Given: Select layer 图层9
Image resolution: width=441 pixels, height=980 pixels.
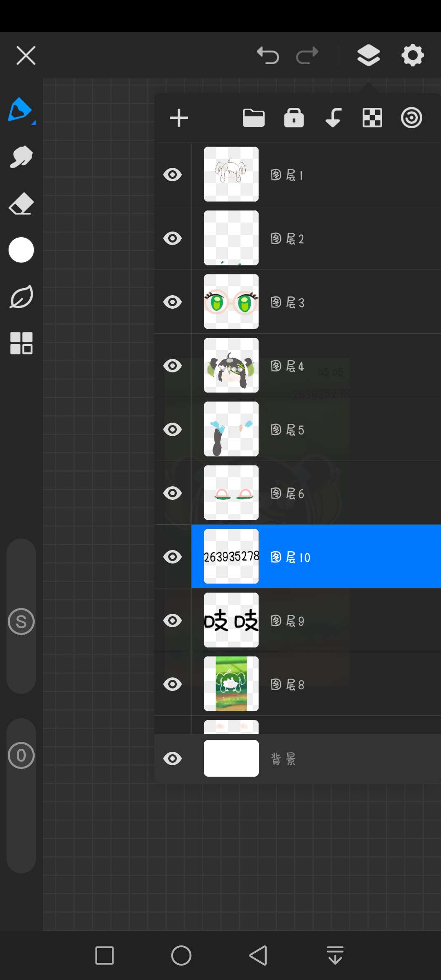Looking at the screenshot, I should (327, 621).
